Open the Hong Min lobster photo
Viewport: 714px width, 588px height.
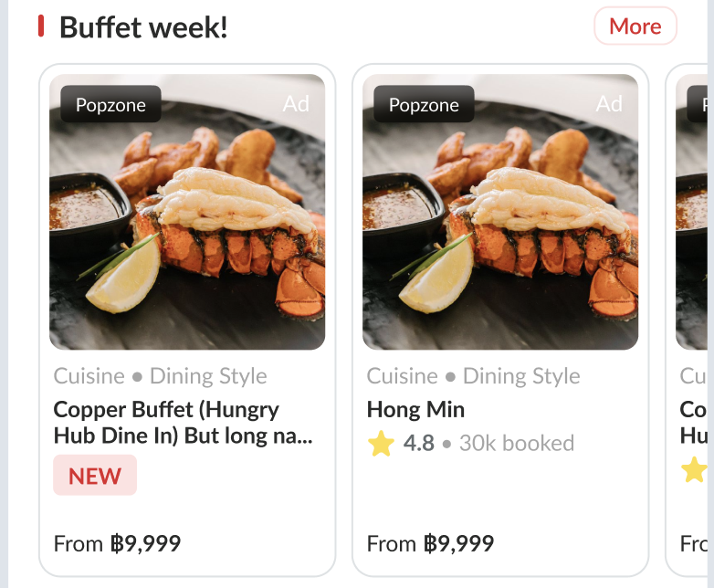(x=500, y=228)
